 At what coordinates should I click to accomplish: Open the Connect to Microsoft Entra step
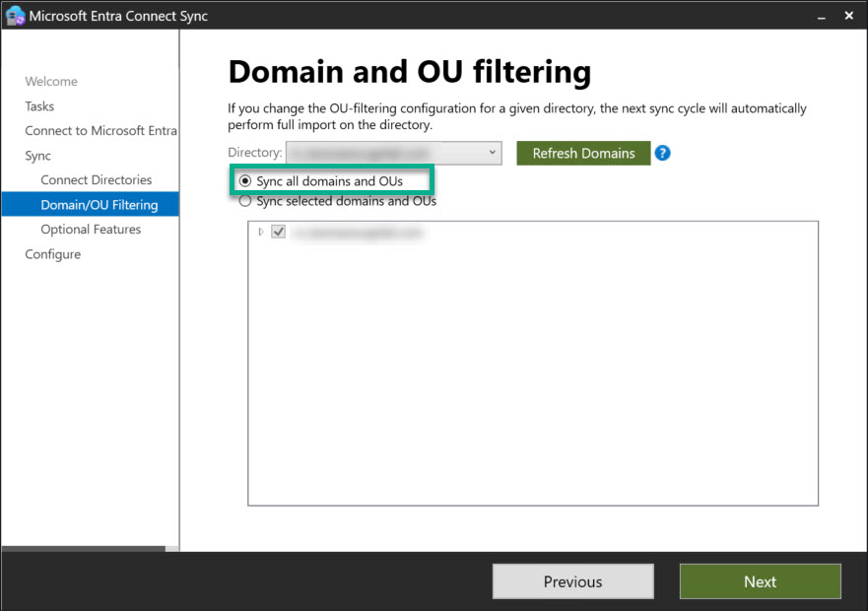pos(100,131)
